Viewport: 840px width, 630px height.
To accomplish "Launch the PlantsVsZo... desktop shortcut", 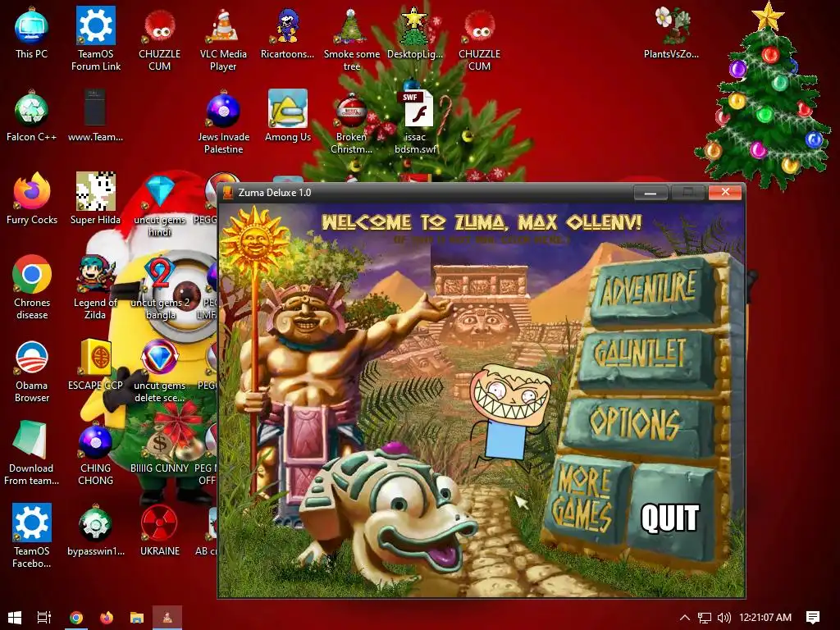I will tap(671, 33).
